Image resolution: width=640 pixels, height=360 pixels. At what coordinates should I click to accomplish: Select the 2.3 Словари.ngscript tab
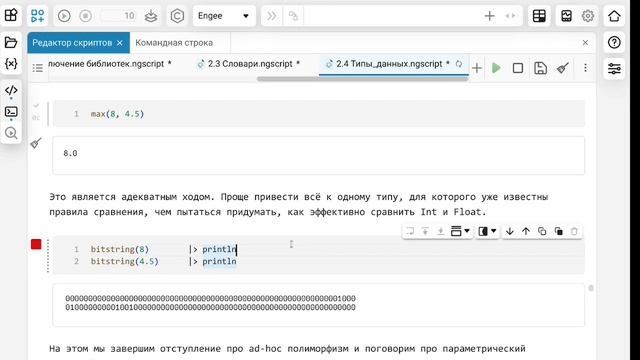click(x=249, y=64)
